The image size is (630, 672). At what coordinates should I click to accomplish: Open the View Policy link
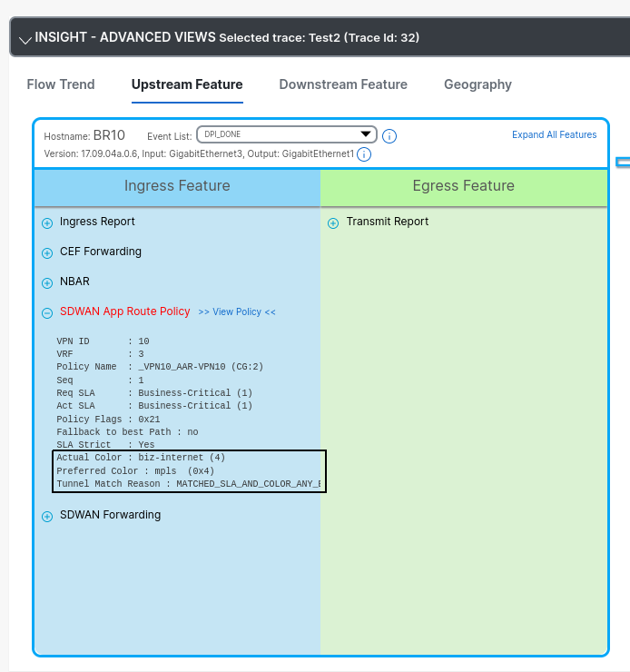click(x=237, y=311)
